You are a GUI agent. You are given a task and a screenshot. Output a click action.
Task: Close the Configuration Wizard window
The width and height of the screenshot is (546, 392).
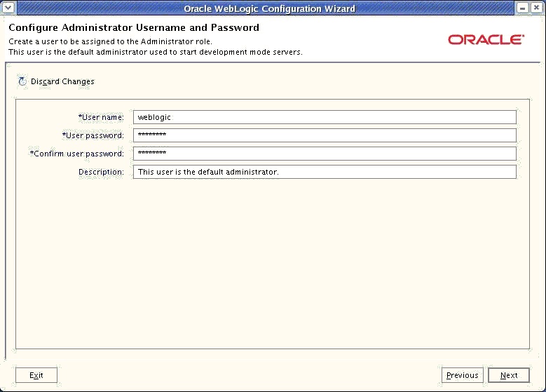pos(537,8)
